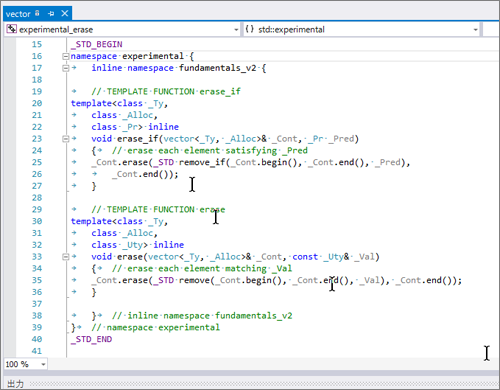
Task: Click 'class _Alloc,' on line 31
Action: (x=124, y=233)
